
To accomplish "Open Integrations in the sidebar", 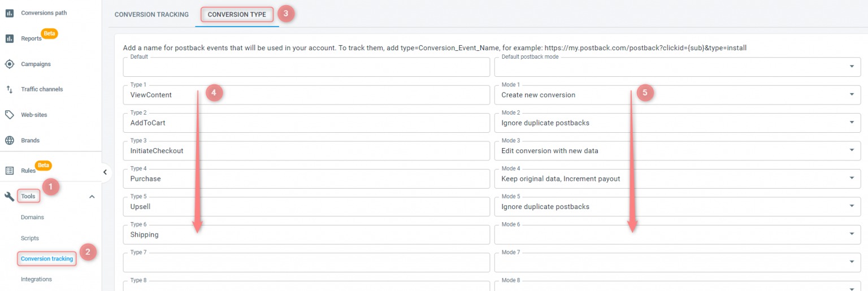I will [x=36, y=279].
